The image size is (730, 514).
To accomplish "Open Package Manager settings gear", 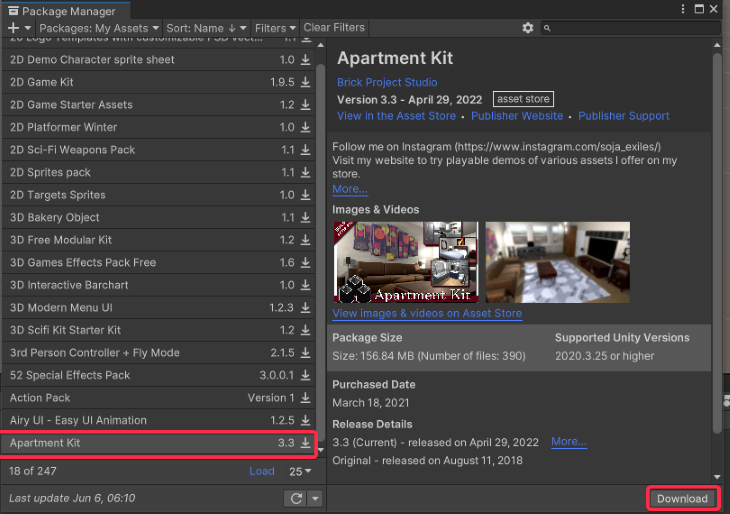I will [x=527, y=28].
